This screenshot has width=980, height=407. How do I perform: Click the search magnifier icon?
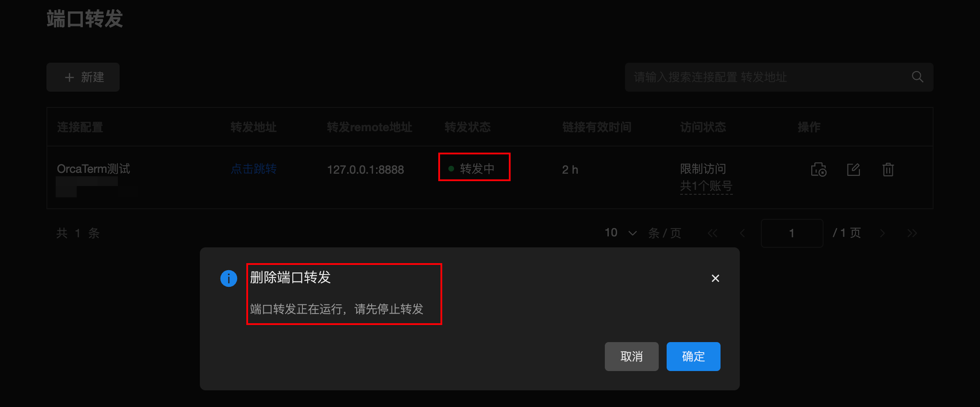(917, 77)
